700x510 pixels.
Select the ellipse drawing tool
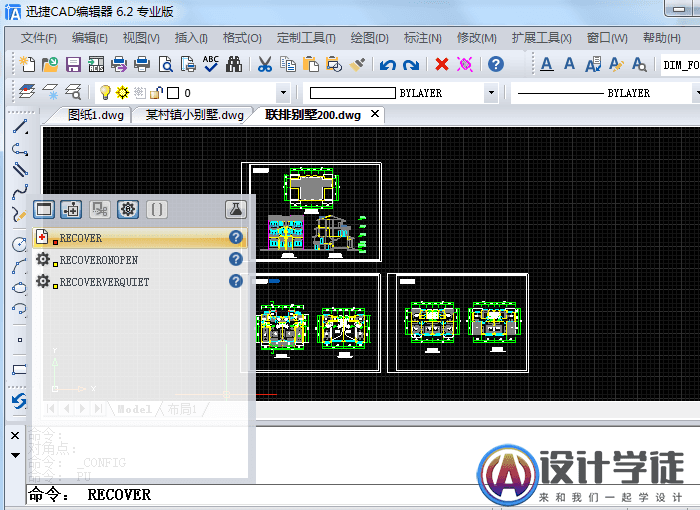click(19, 288)
